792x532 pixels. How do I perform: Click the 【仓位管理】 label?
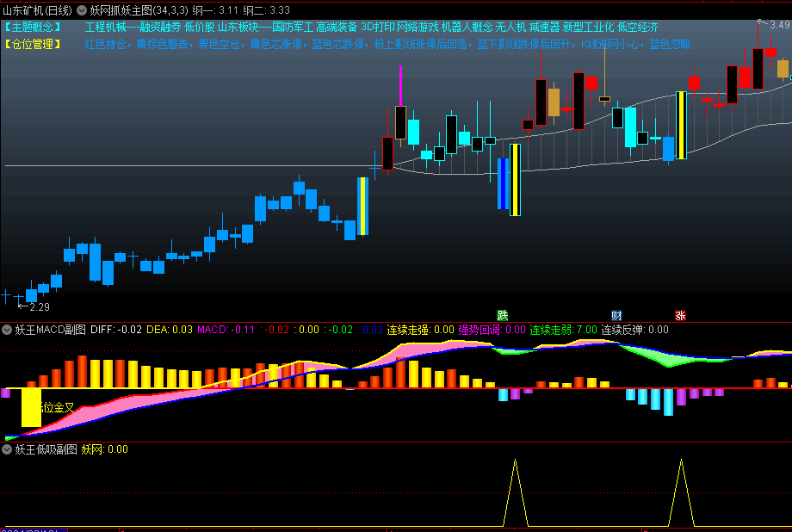33,45
